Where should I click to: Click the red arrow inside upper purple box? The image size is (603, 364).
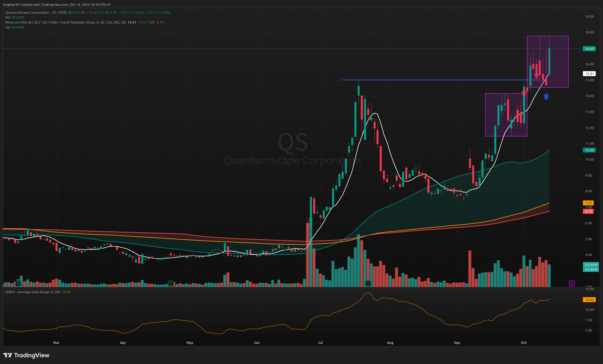(x=536, y=75)
